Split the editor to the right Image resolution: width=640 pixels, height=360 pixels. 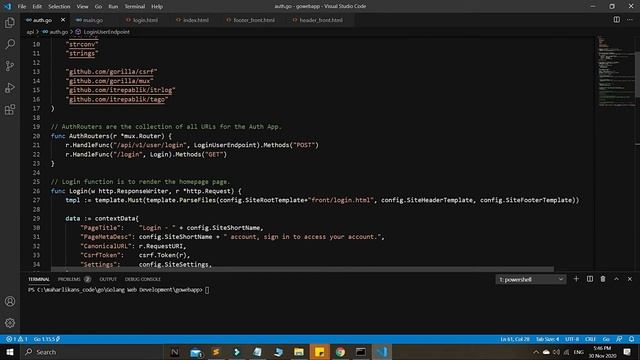click(616, 20)
